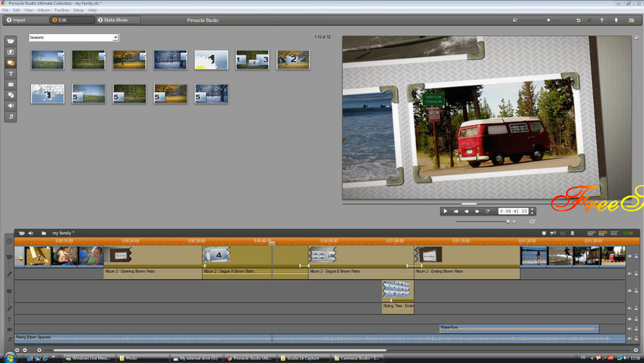Image resolution: width=644 pixels, height=363 pixels.
Task: Switch to Storyboard view icon
Action: coord(591,233)
